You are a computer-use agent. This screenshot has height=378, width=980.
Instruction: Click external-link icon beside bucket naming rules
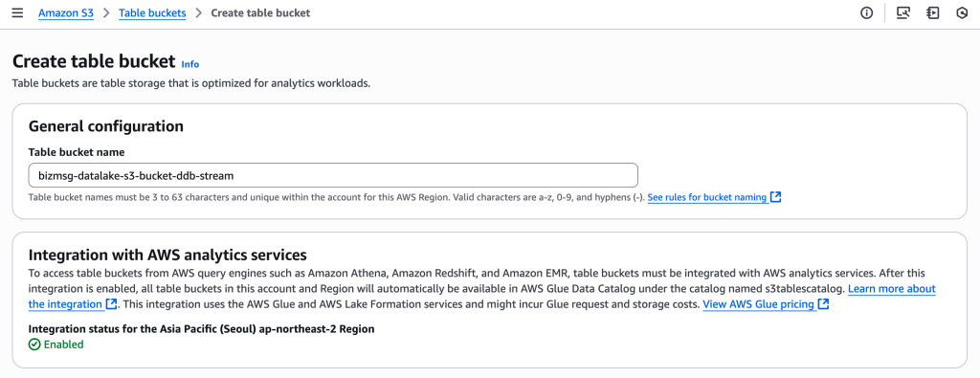(775, 197)
